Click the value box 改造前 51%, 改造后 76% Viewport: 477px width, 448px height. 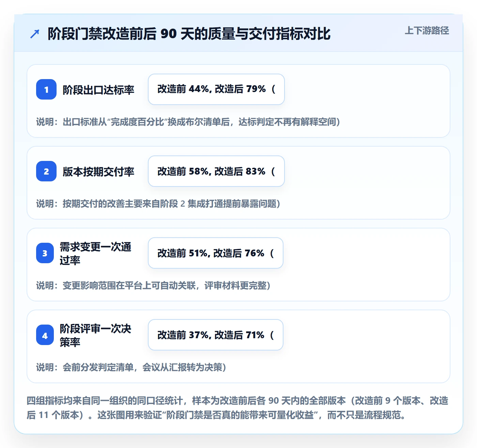pyautogui.click(x=216, y=253)
